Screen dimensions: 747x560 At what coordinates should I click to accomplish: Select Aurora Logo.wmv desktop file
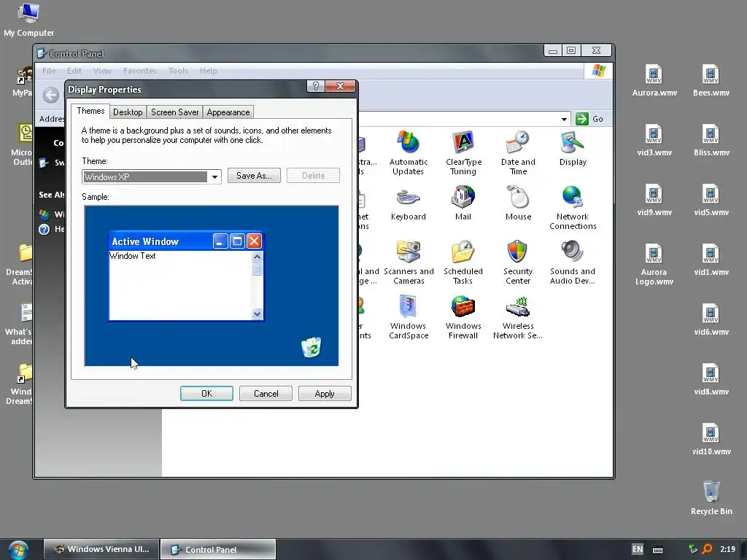tap(654, 265)
